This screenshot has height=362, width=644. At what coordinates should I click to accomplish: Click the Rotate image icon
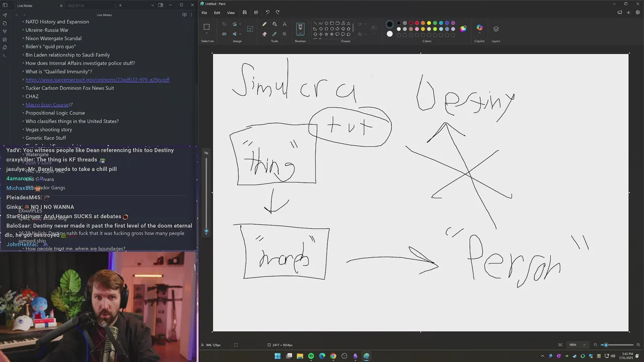coord(234,24)
